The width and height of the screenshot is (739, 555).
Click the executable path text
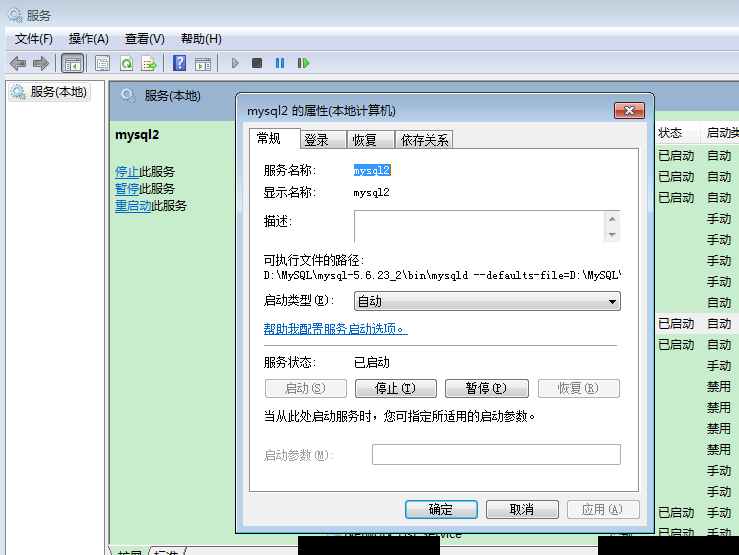[442, 275]
